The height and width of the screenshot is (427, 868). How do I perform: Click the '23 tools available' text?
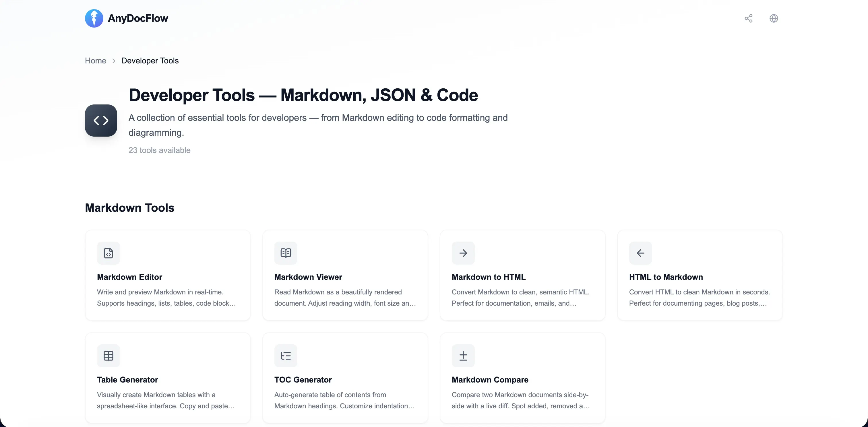point(159,150)
